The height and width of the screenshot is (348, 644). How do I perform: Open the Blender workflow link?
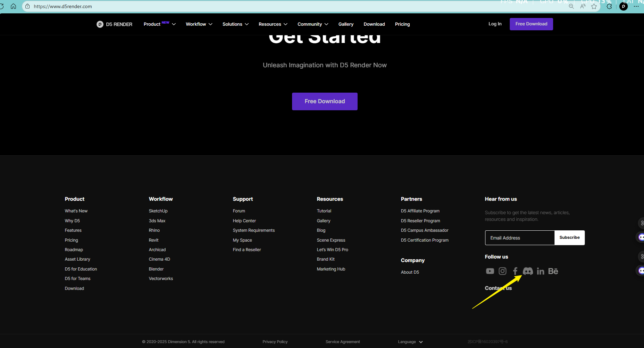tap(156, 269)
